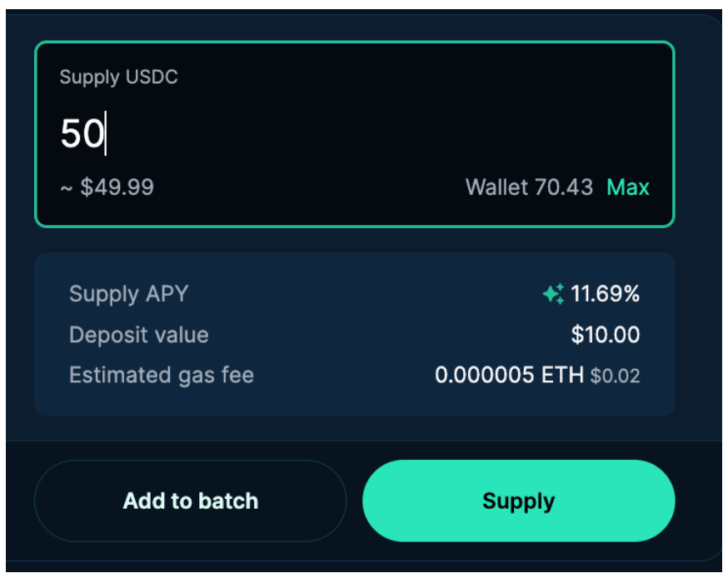Click the 11.69% APY value
This screenshot has width=728, height=578.
click(606, 294)
